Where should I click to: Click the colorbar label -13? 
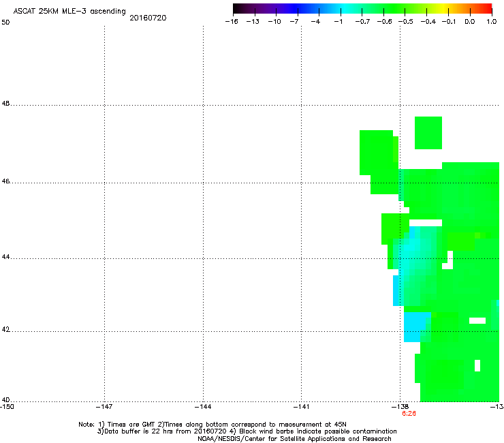pos(253,22)
